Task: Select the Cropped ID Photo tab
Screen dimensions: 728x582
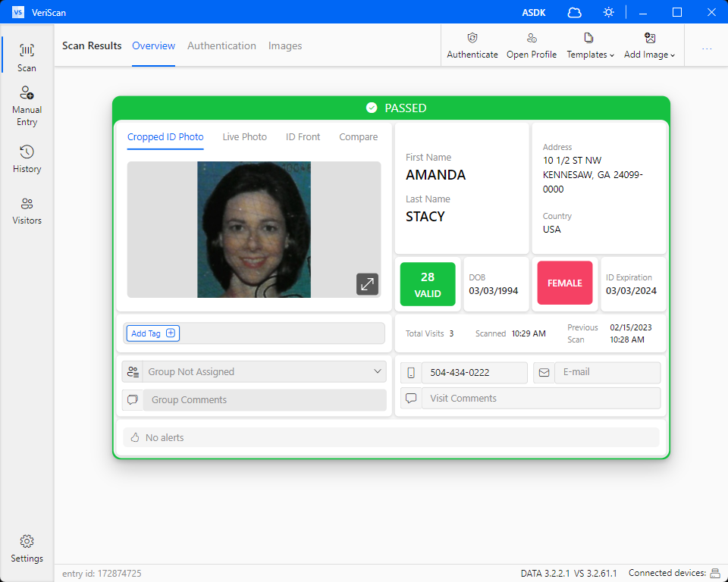Action: (x=165, y=137)
